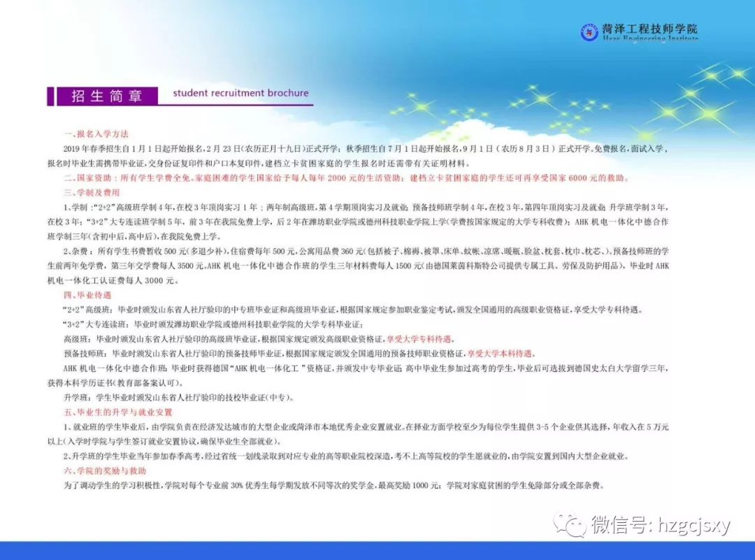
Task: Click the line beginning 2、杂费
Action: tap(366, 251)
